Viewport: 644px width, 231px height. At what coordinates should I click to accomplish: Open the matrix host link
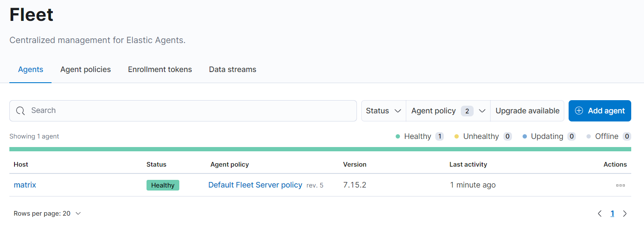pyautogui.click(x=25, y=185)
